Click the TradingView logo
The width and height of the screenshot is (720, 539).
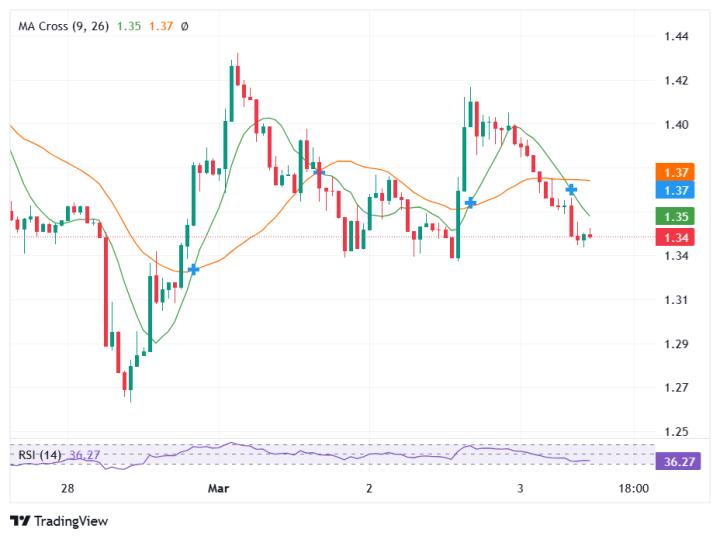(x=59, y=521)
